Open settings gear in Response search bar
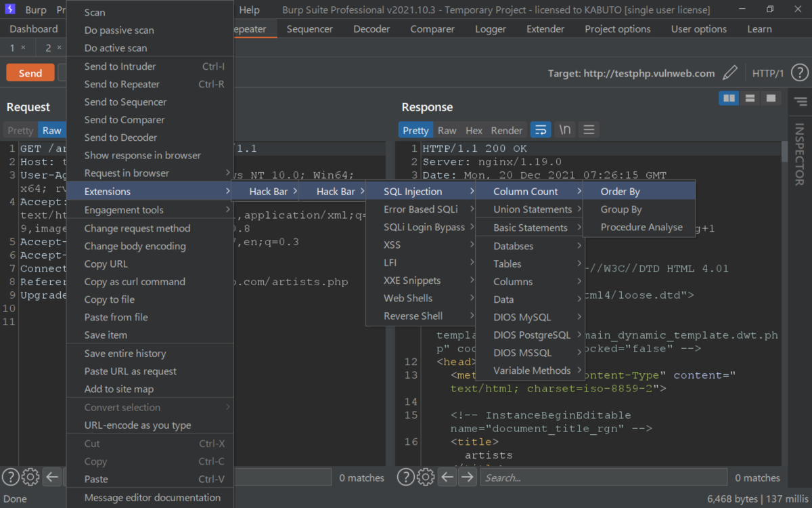812x508 pixels. click(x=426, y=477)
